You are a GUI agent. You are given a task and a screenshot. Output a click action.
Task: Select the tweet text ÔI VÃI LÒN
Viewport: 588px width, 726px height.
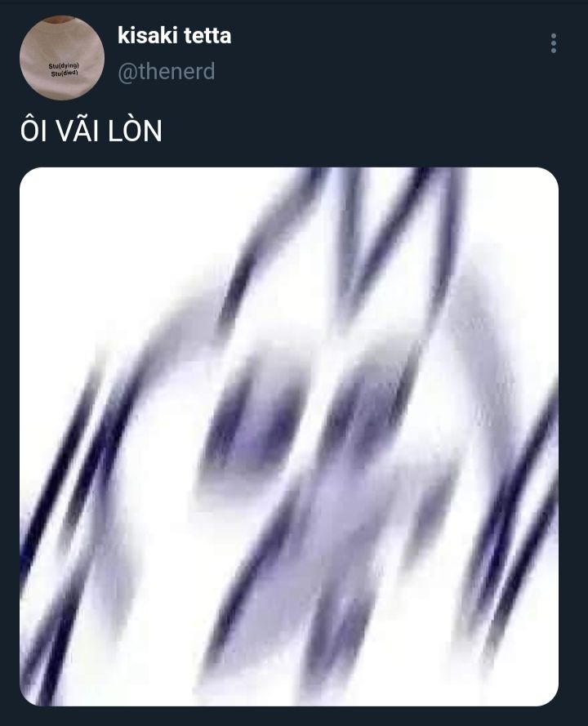(91, 131)
